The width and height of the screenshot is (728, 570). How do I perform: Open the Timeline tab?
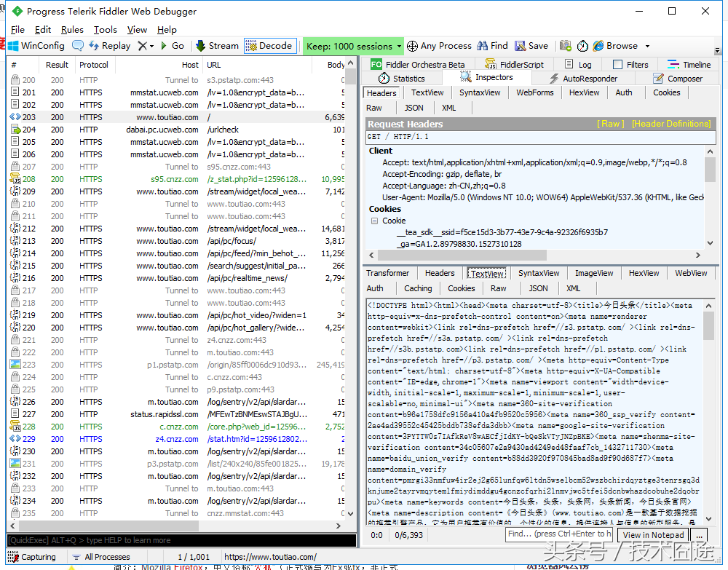pos(689,65)
